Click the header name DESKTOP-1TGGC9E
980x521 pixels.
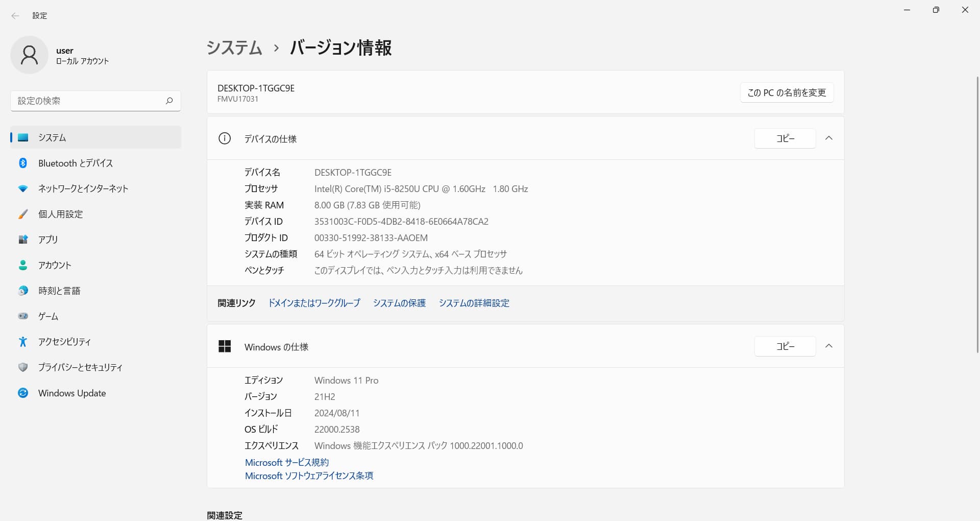tap(256, 88)
